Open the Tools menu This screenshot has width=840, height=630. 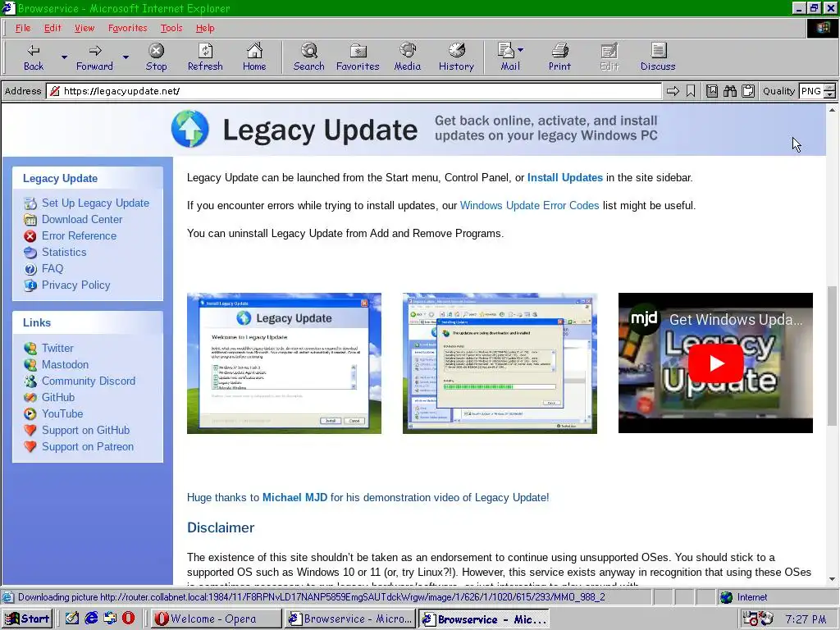pyautogui.click(x=171, y=29)
